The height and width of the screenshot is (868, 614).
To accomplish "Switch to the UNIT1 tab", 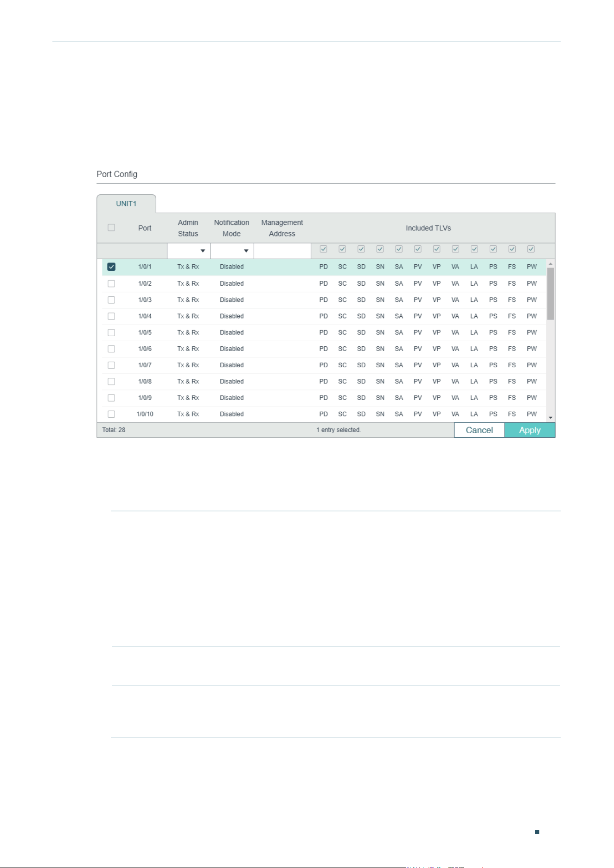I will click(126, 204).
